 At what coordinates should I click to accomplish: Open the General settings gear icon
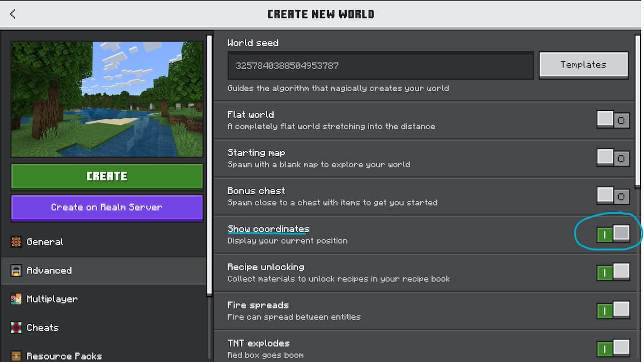(x=17, y=242)
